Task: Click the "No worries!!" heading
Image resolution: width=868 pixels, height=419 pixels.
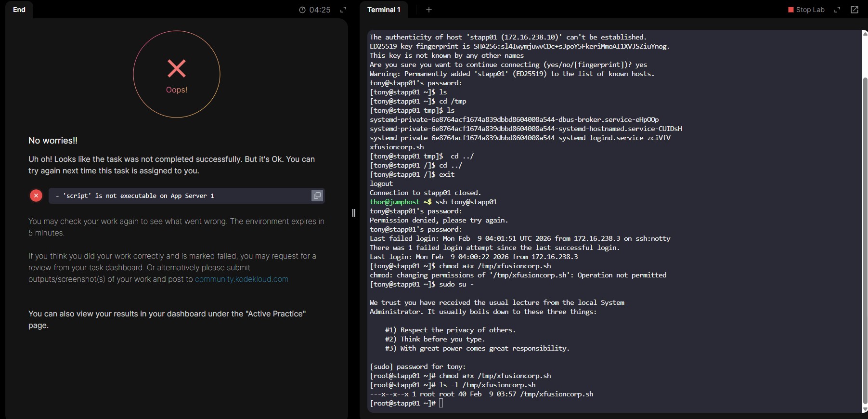Action: 53,141
